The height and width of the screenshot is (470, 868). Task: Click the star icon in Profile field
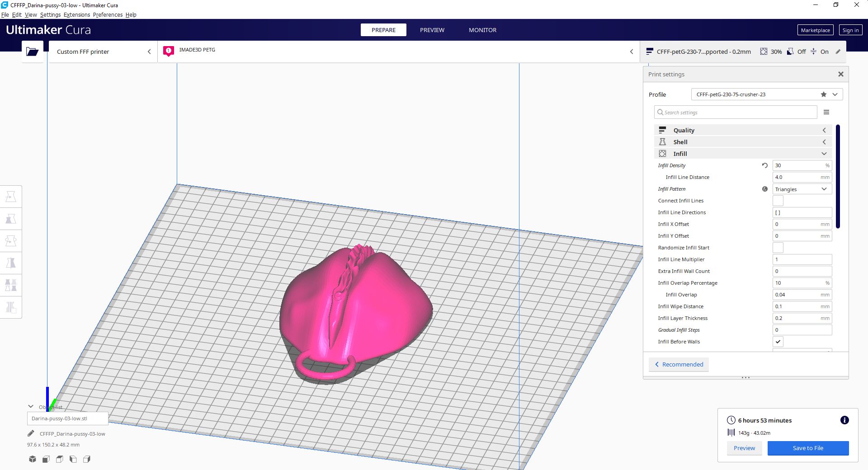click(x=824, y=94)
